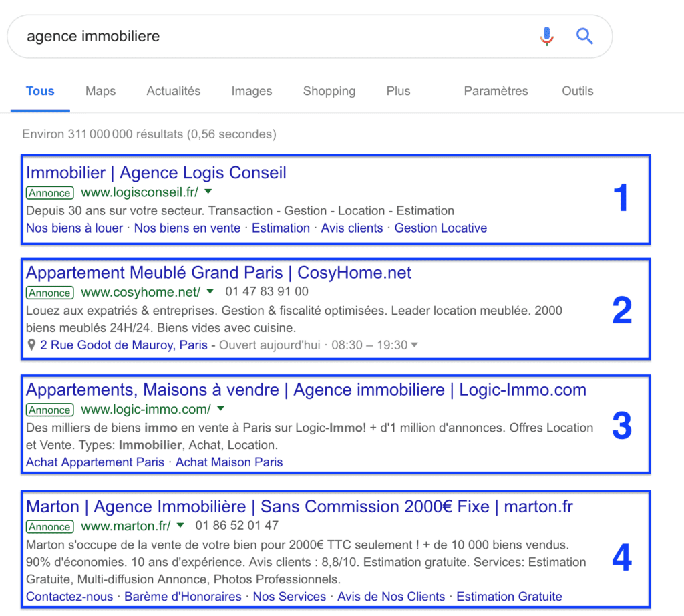Viewport: 684px width, 616px height.
Task: Open "Appartement Meublé Grand Paris | CosyHome.net" title
Action: [218, 273]
